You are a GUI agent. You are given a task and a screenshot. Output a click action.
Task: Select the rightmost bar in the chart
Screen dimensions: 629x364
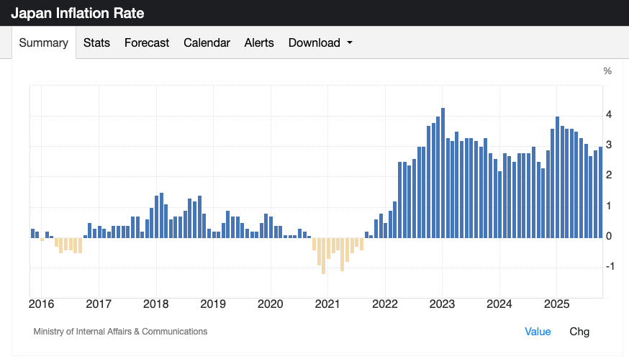601,191
